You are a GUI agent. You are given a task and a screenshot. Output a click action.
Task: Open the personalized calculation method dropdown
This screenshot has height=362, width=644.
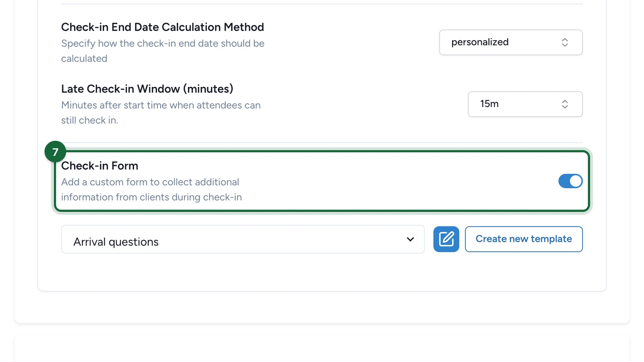coord(511,42)
